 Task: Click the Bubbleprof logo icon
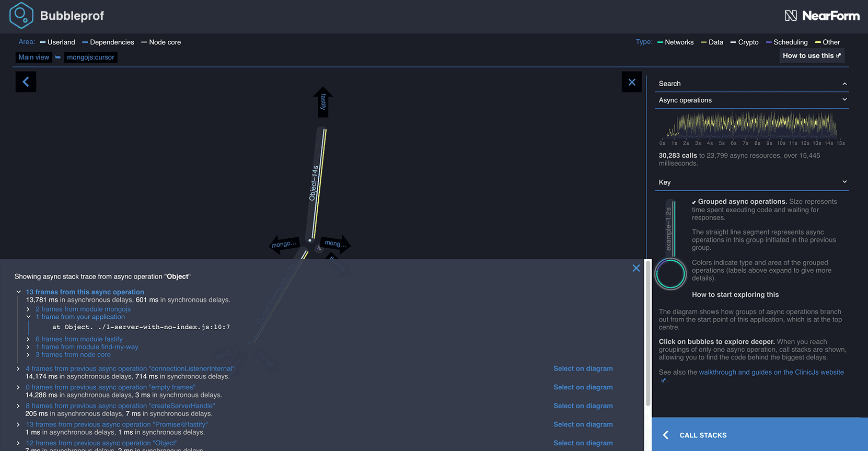pos(21,15)
